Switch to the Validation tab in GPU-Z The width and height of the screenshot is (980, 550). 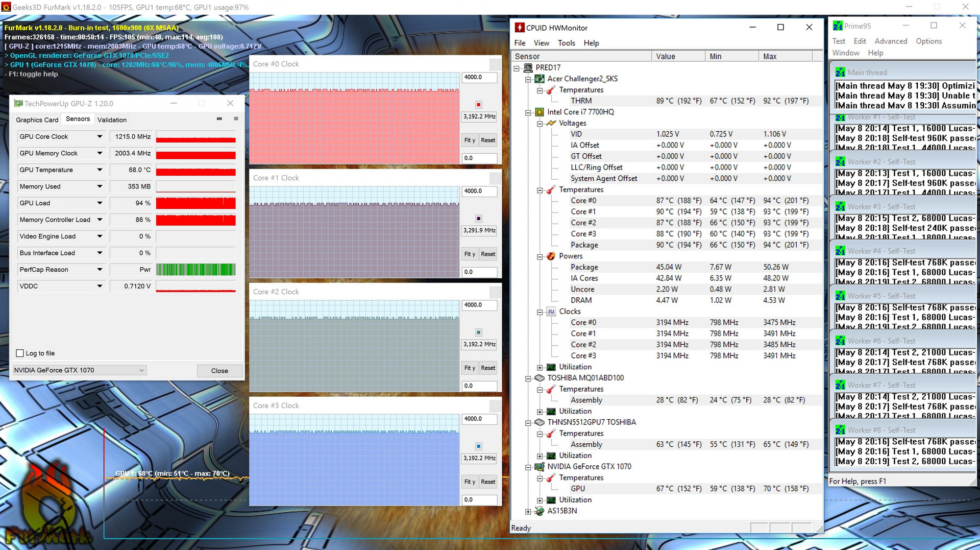click(112, 119)
